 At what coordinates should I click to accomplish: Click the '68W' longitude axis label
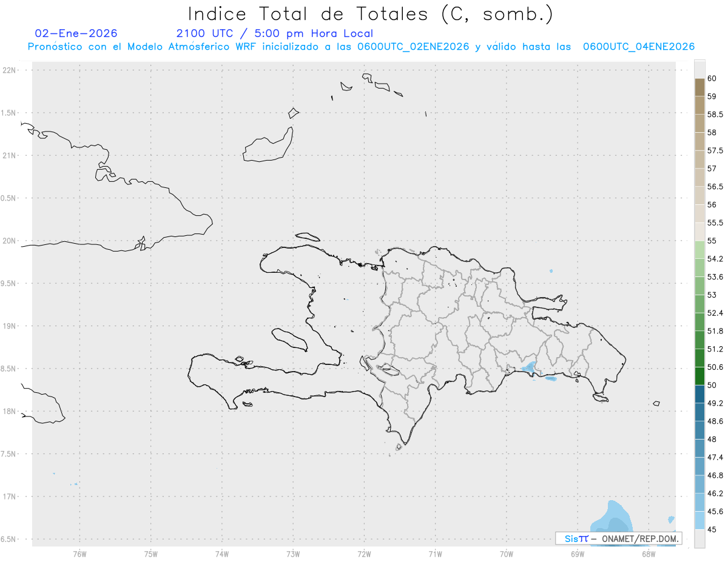[649, 554]
